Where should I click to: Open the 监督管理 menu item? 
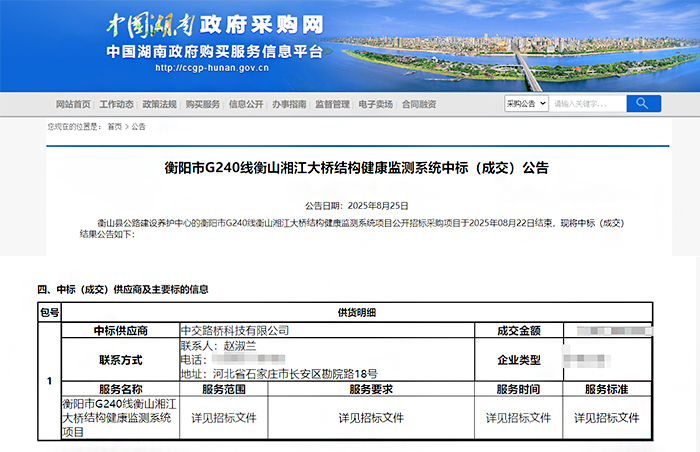333,104
